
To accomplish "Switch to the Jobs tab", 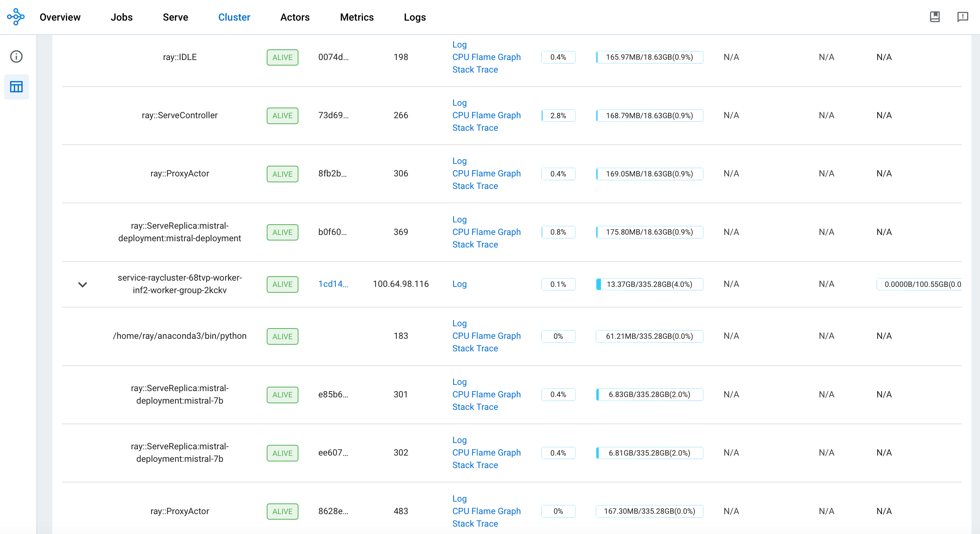I will click(122, 17).
